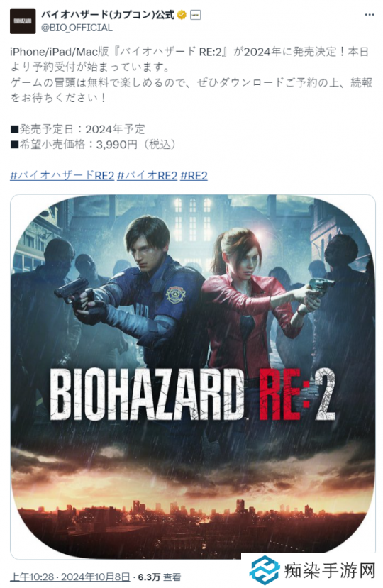Click the affiliate badge beside verified checkmark
The image size is (383, 588).
pyautogui.click(x=196, y=15)
